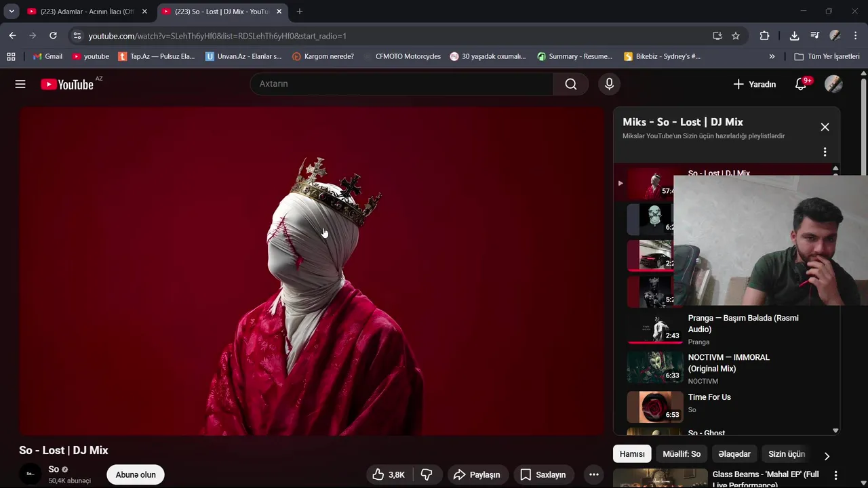The image size is (868, 488).
Task: Select the Sizin üçün filter chip
Action: pyautogui.click(x=787, y=454)
